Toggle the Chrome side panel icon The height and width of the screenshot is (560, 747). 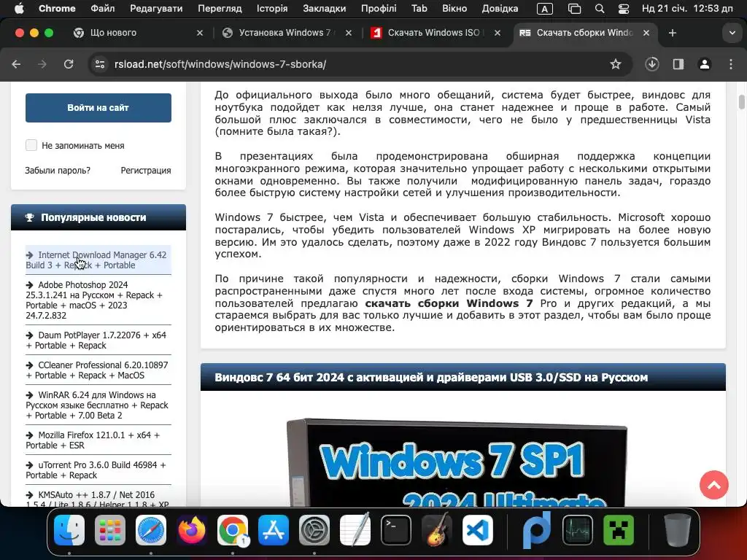click(678, 64)
